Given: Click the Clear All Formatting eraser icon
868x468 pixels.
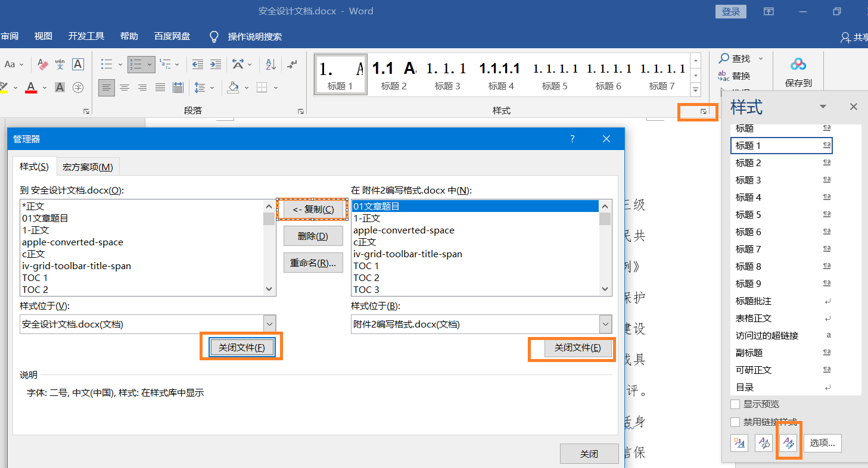Looking at the screenshot, I should click(x=42, y=64).
